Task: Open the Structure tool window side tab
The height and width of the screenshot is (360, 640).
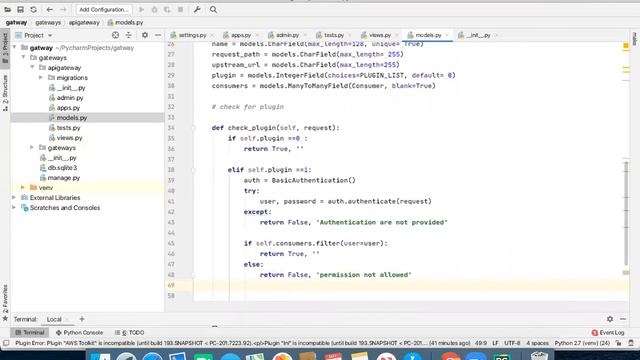Action: [5, 92]
